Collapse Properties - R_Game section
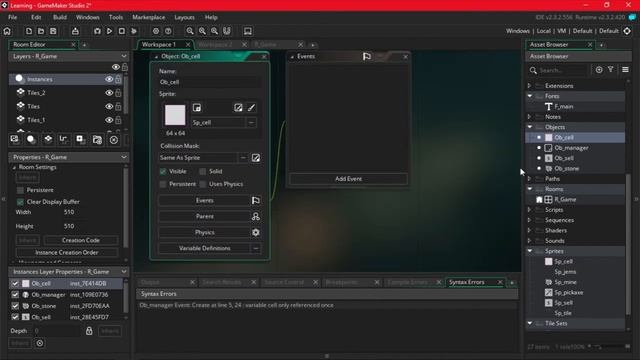This screenshot has width=640, height=360. [x=124, y=157]
